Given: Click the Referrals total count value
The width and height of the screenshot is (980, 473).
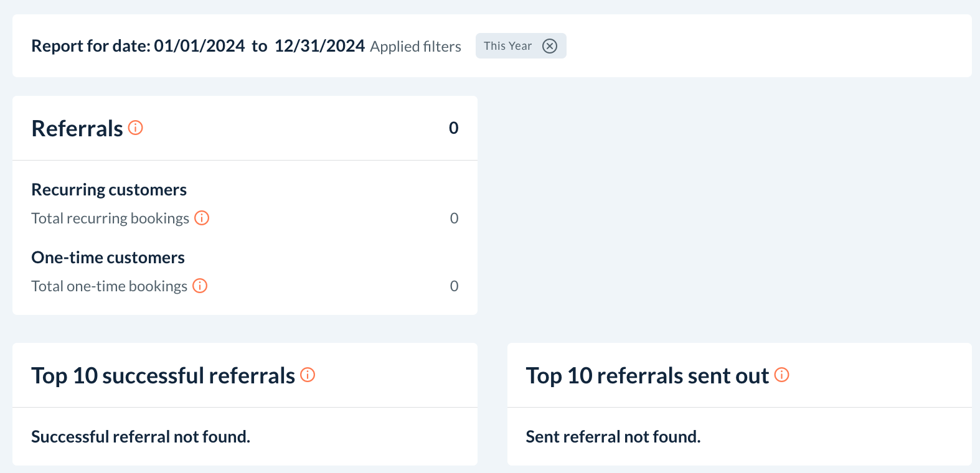Looking at the screenshot, I should coord(453,128).
